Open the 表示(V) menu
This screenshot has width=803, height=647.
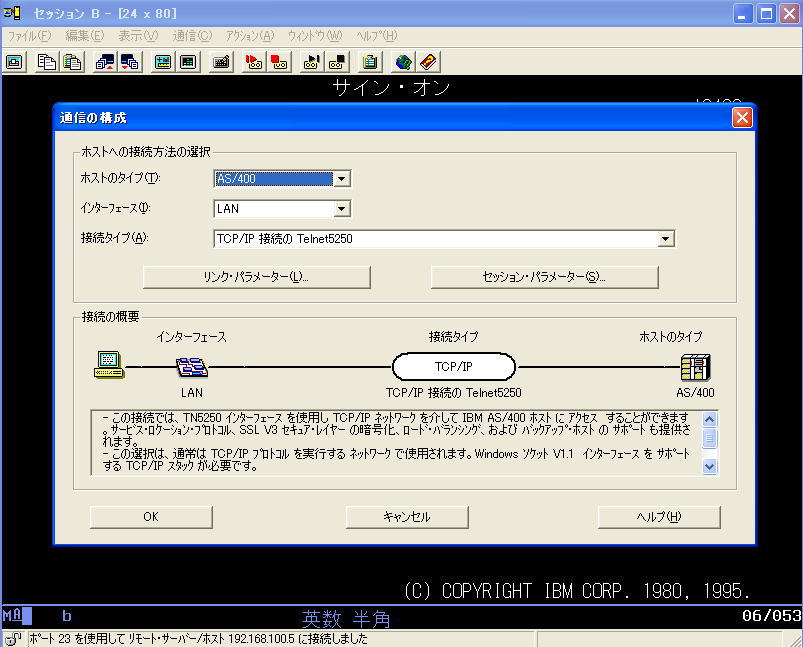(x=138, y=36)
